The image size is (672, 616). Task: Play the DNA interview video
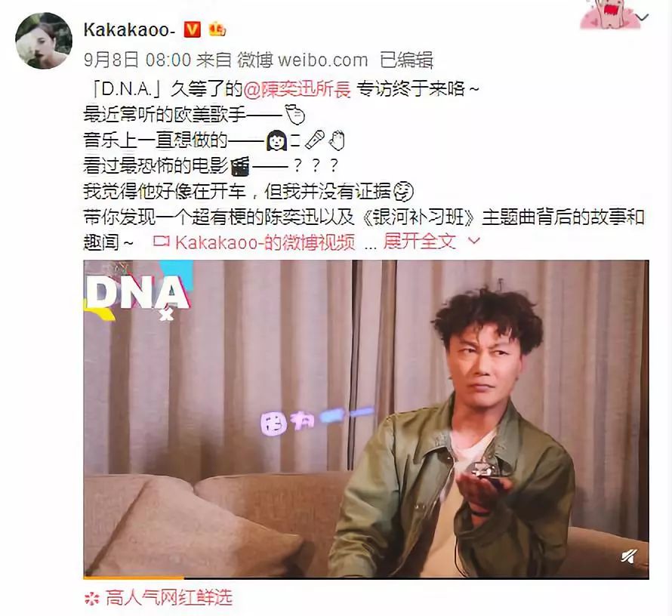pyautogui.click(x=366, y=418)
